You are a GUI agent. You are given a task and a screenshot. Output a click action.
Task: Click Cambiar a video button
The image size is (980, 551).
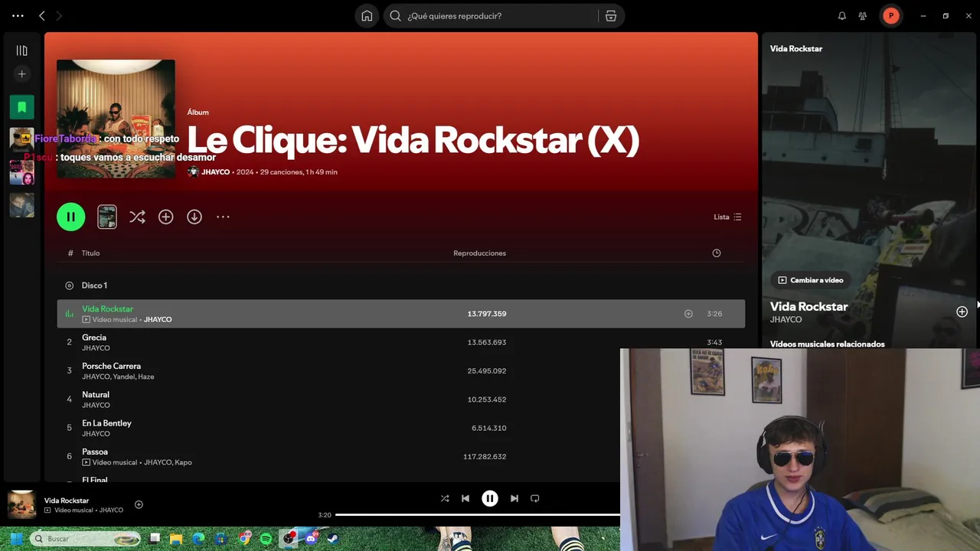click(x=811, y=280)
